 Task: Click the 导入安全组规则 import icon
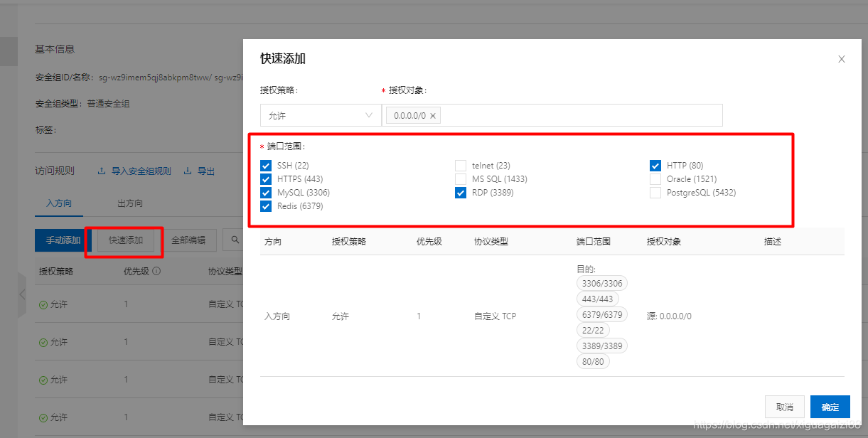[x=102, y=171]
